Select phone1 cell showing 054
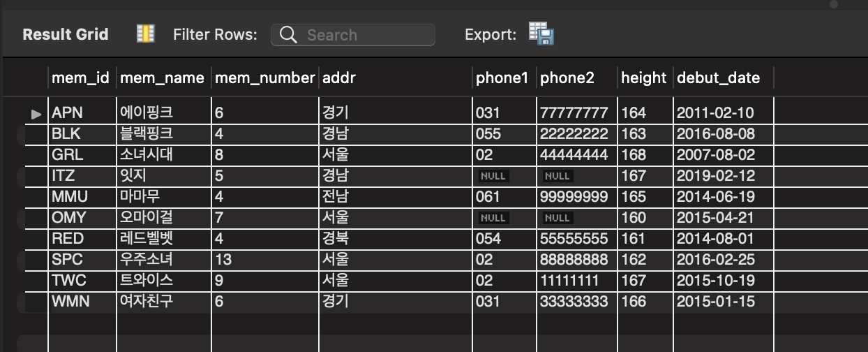This screenshot has height=352, width=868. coord(504,239)
